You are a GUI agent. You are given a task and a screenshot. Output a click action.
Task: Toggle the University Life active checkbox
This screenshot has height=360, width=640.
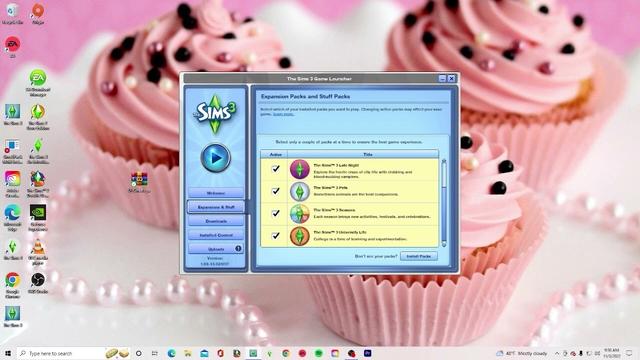(x=276, y=236)
